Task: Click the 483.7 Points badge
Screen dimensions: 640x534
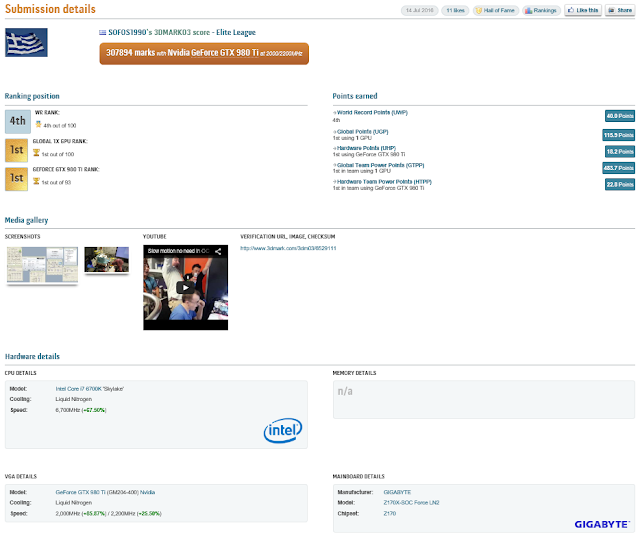Action: click(x=618, y=168)
